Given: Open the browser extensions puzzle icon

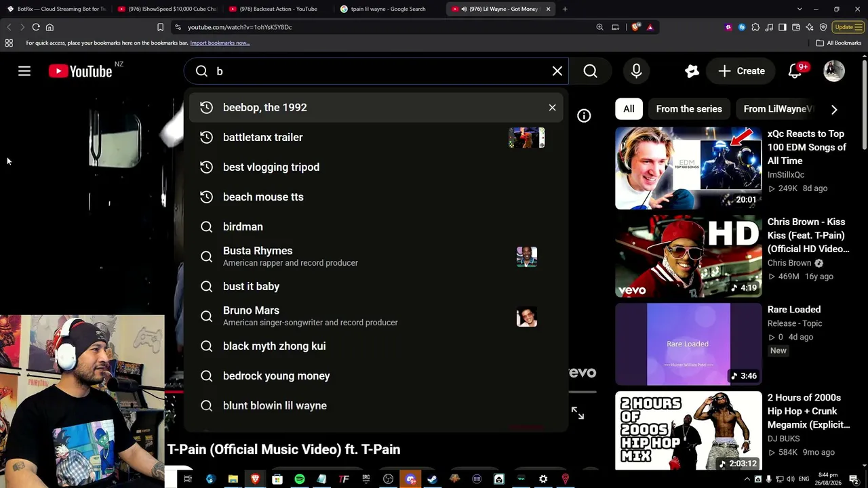Looking at the screenshot, I should click(755, 27).
